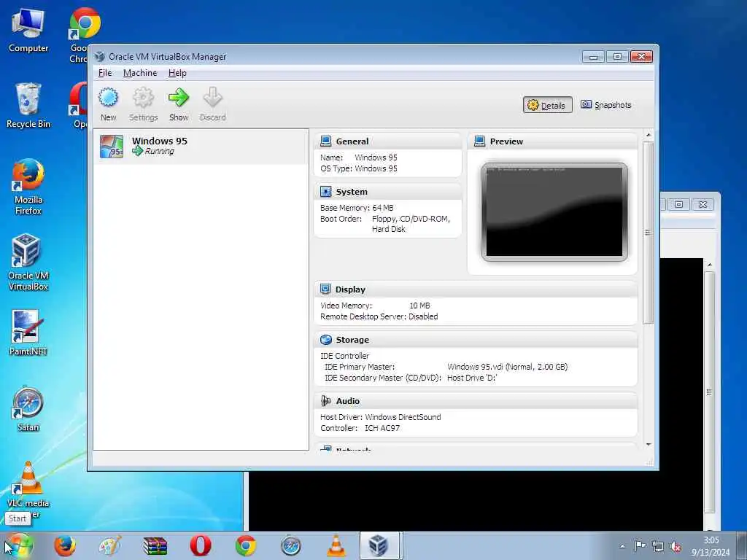Click the "Remote Desktop Server: Disabled" line
Image resolution: width=747 pixels, height=560 pixels.
click(379, 316)
